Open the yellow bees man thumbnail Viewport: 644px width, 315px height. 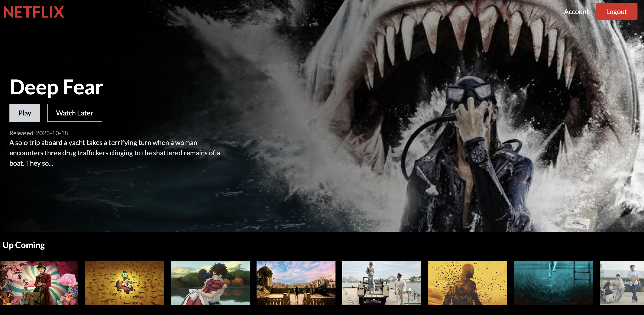coord(468,283)
